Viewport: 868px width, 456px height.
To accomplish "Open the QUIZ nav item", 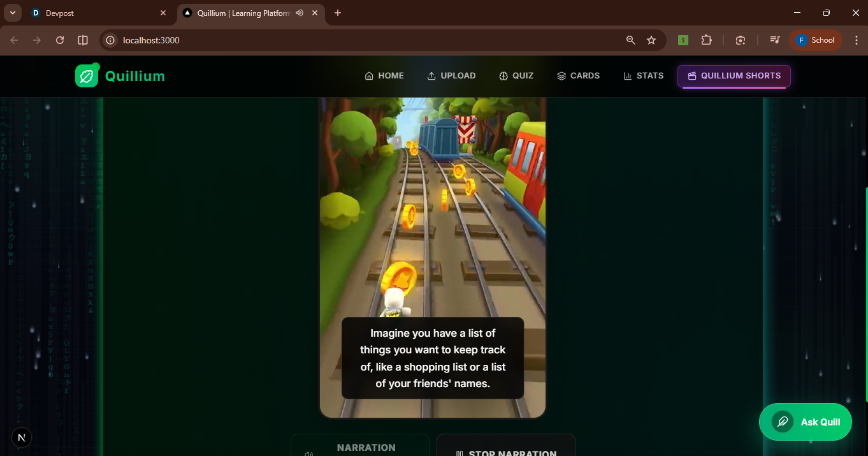I will click(516, 75).
